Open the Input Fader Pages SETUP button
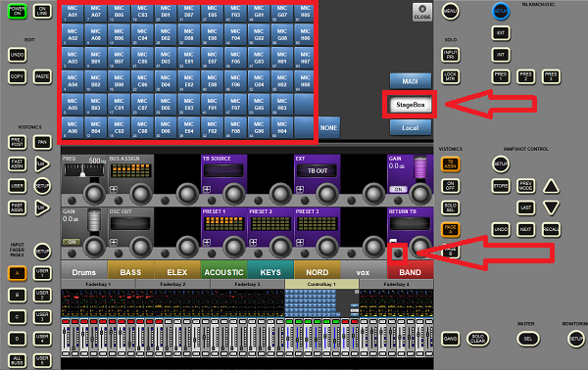588x370 pixels. point(42,252)
